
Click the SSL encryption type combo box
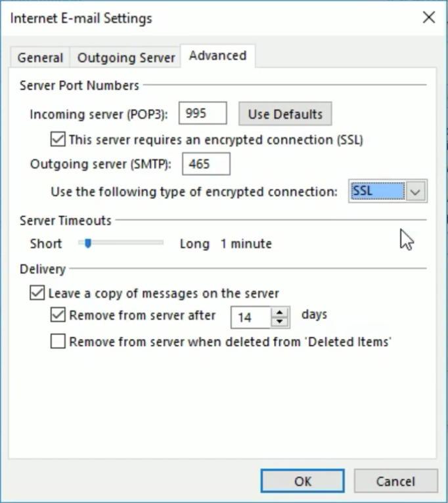point(377,191)
